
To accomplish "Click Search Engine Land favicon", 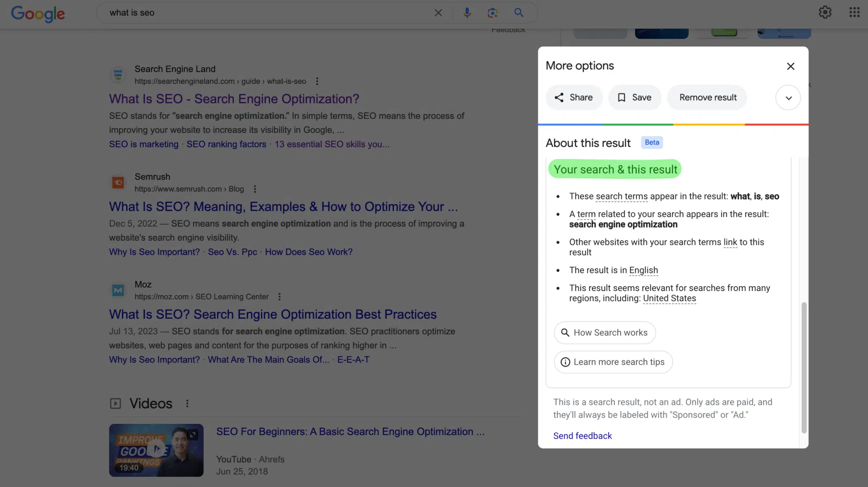I will (x=118, y=75).
